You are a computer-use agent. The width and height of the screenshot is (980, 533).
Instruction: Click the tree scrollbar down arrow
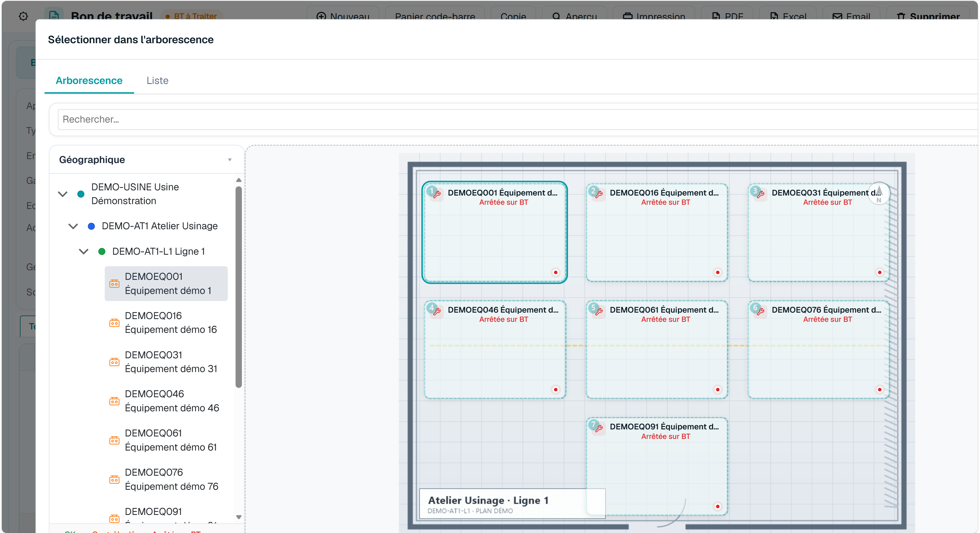[239, 517]
